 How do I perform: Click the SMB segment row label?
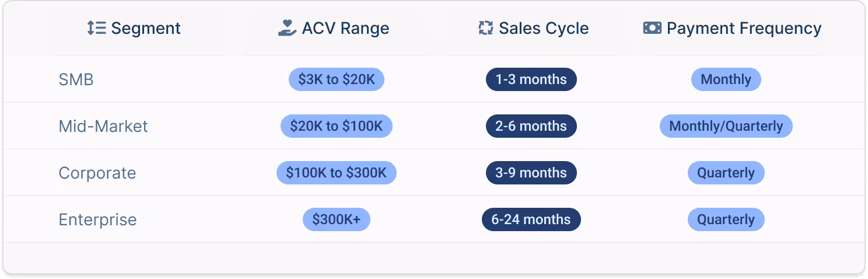tap(76, 79)
